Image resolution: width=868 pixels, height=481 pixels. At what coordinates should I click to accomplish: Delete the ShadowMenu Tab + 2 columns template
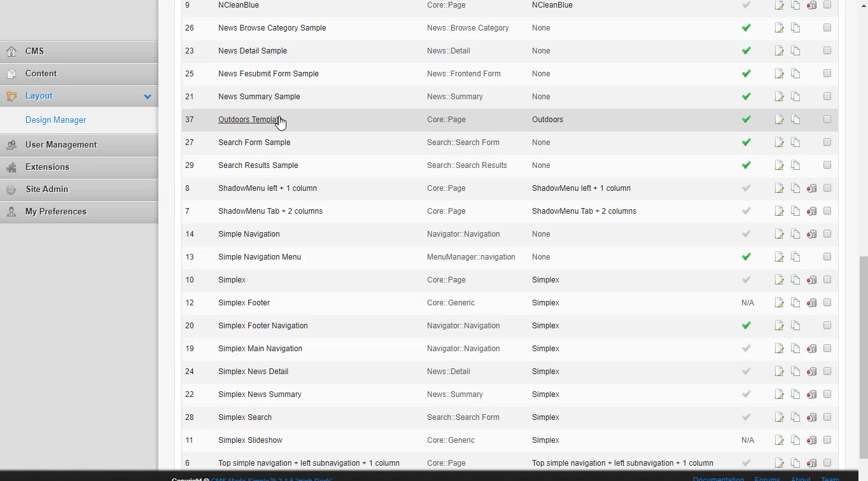(811, 211)
